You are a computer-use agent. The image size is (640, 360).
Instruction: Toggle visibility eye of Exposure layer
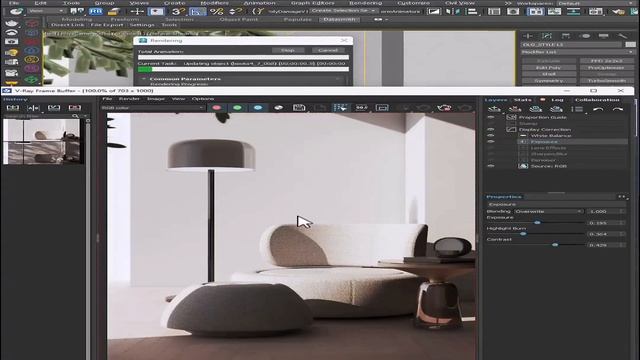coord(491,142)
